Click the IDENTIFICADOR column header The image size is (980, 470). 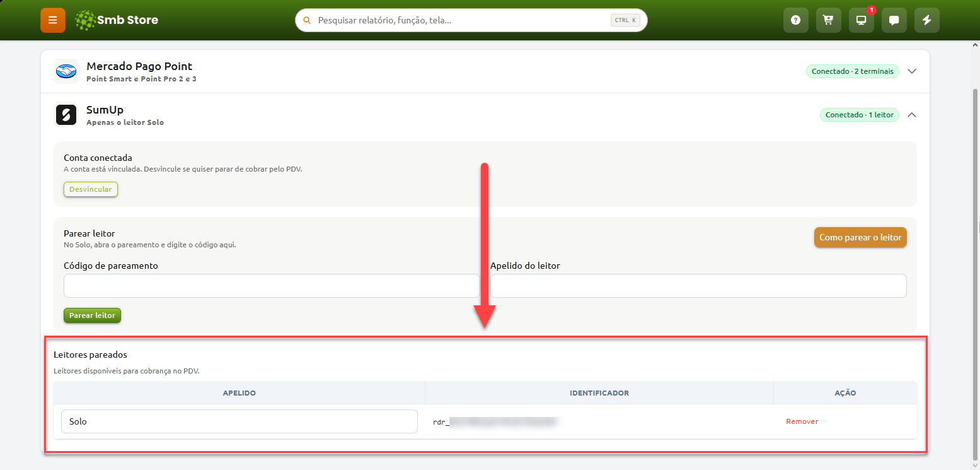click(599, 393)
